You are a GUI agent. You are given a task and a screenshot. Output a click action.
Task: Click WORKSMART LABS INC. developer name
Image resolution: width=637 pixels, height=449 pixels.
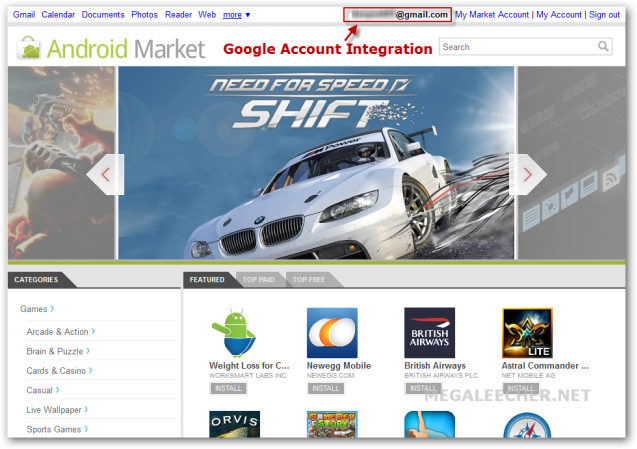248,375
